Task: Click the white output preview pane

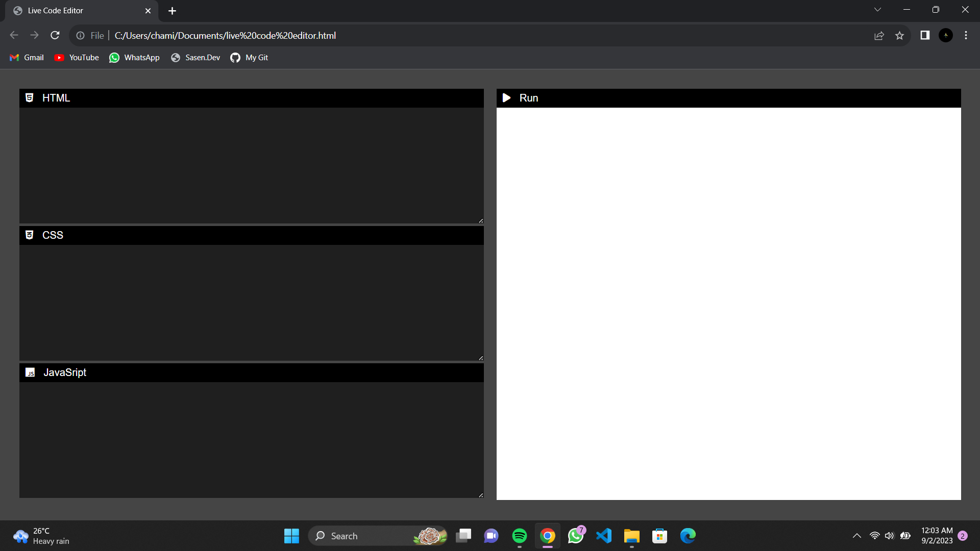Action: 729,304
